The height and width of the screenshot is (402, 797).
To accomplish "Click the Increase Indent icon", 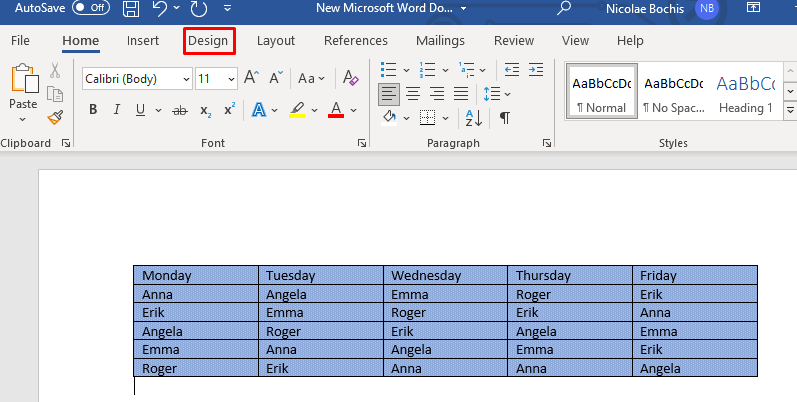I will [x=538, y=70].
